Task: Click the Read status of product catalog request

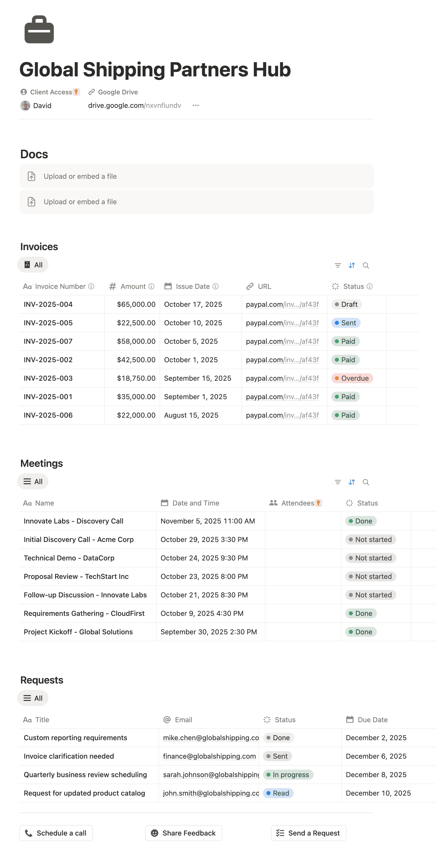Action: tap(278, 793)
